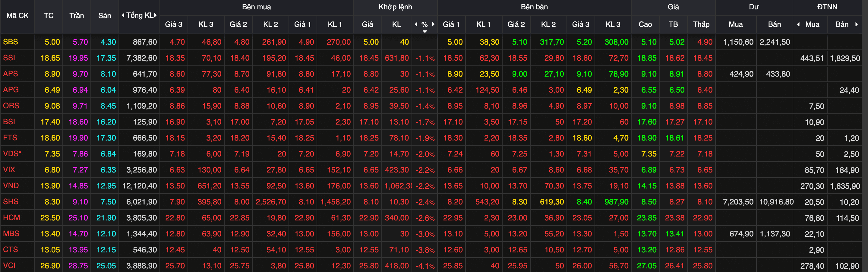Screen dimensions: 868x272
Task: Click the left arrow before the % header
Action: click(x=416, y=24)
